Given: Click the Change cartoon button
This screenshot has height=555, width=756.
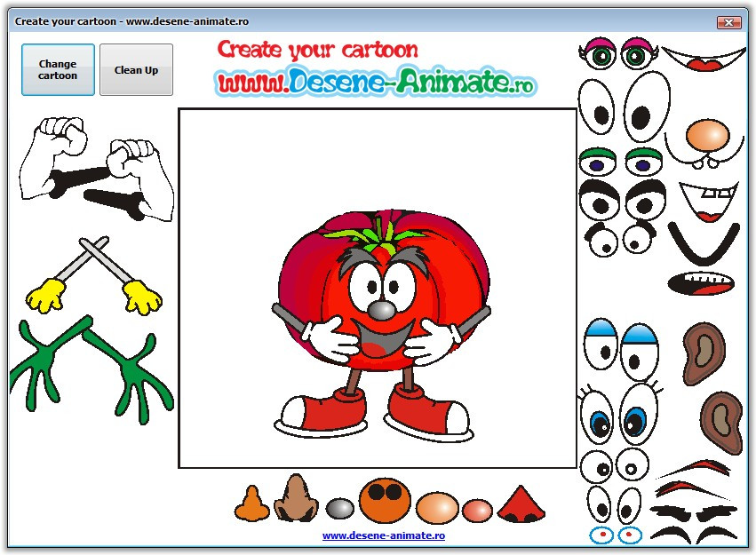Looking at the screenshot, I should click(58, 70).
